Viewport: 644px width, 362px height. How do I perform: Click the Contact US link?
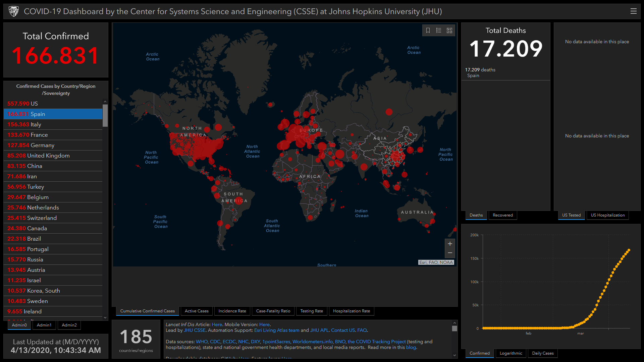pos(343,330)
